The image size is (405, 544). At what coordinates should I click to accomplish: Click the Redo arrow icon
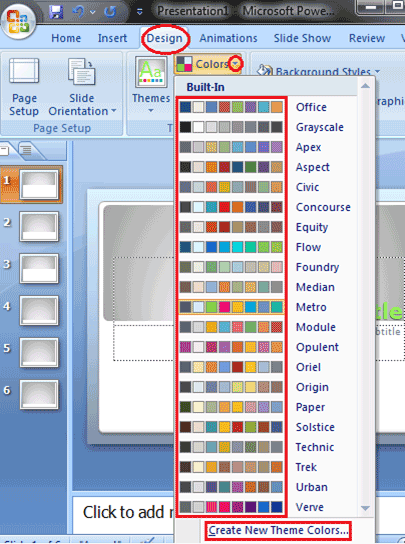coord(110,12)
